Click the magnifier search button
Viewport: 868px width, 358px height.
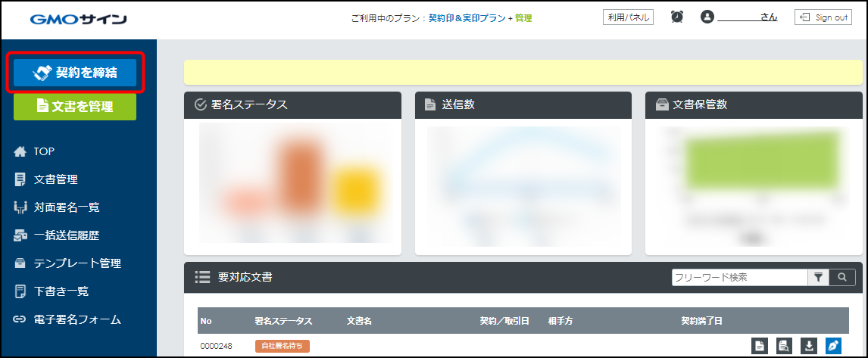[842, 277]
